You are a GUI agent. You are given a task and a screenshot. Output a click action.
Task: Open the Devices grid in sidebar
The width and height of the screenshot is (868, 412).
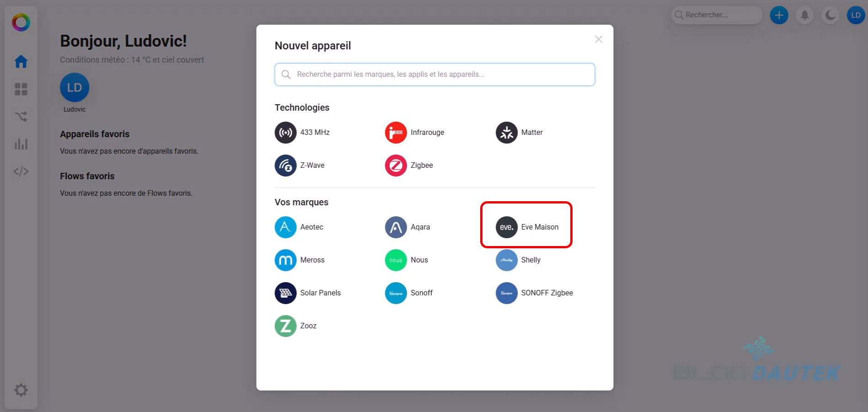[21, 89]
